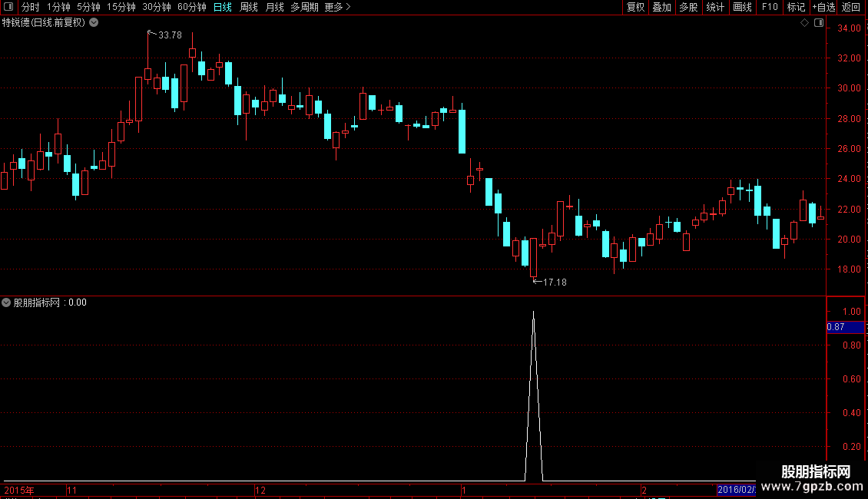Select the 30分钟 period tab

157,7
